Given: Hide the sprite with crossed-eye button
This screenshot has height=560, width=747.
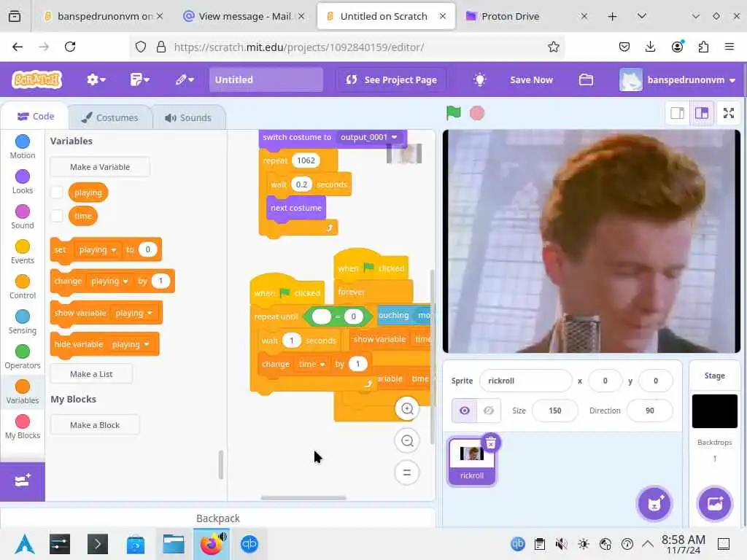Looking at the screenshot, I should pyautogui.click(x=489, y=411).
